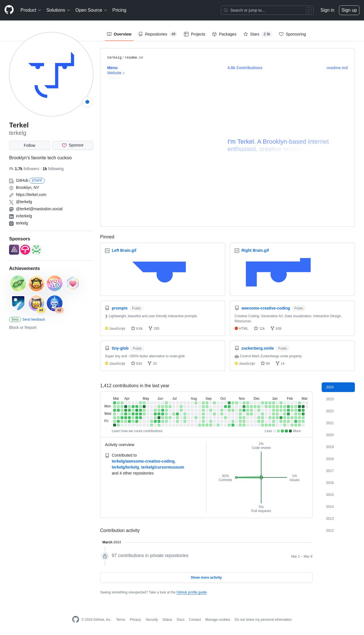The height and width of the screenshot is (635, 364).
Task: Click the lightest gray legend swatch near Less
Action: (274, 431)
